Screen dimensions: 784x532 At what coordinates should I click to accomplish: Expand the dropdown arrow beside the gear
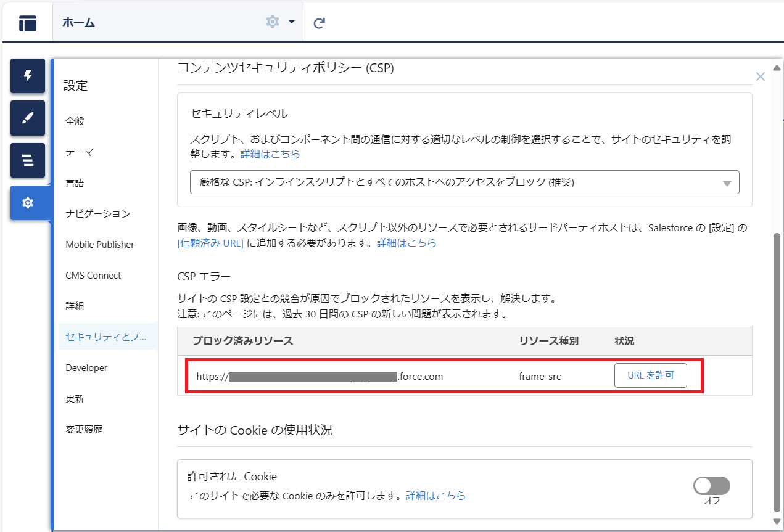[x=291, y=22]
